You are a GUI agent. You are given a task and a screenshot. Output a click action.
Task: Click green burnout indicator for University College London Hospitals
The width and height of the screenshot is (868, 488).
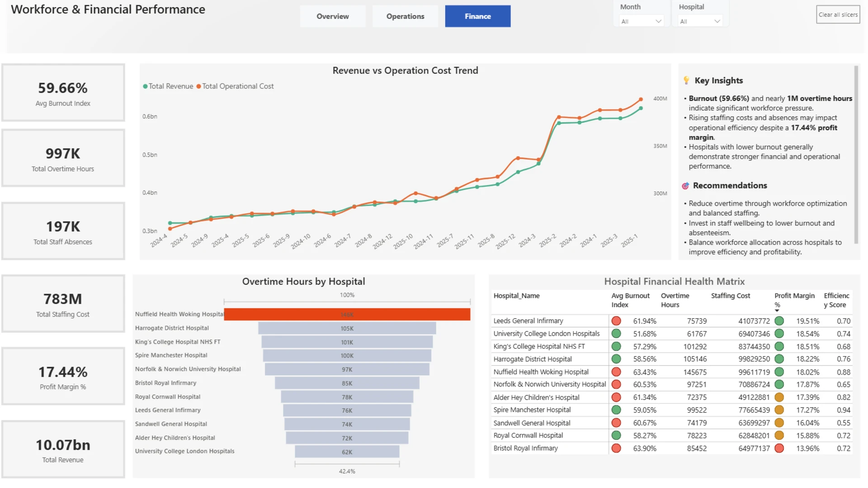pyautogui.click(x=616, y=334)
